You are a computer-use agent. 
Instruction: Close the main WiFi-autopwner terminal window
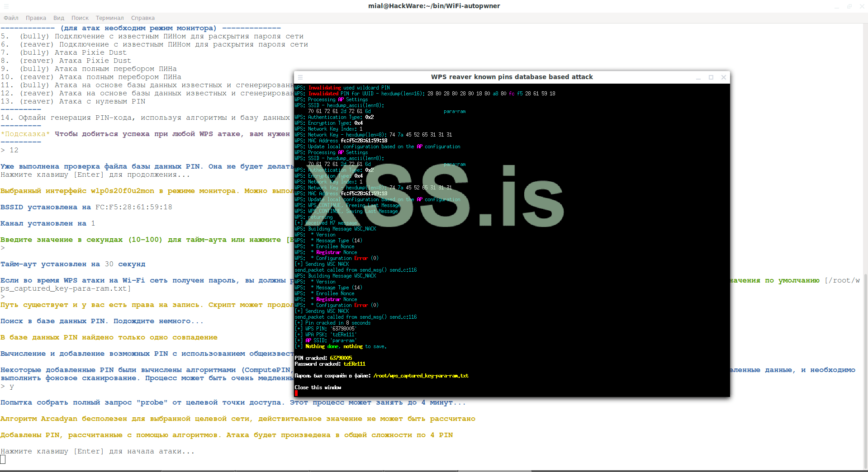pyautogui.click(x=862, y=6)
